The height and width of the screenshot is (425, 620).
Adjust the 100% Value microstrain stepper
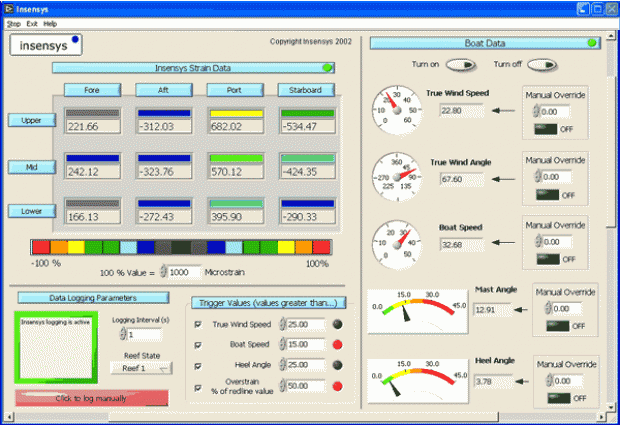pos(164,272)
